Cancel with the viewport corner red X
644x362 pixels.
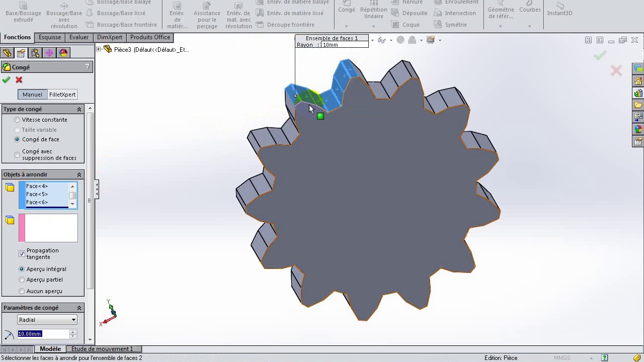pyautogui.click(x=616, y=70)
